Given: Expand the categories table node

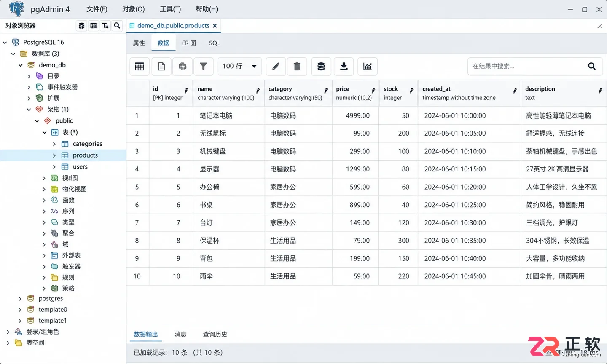Looking at the screenshot, I should (54, 144).
